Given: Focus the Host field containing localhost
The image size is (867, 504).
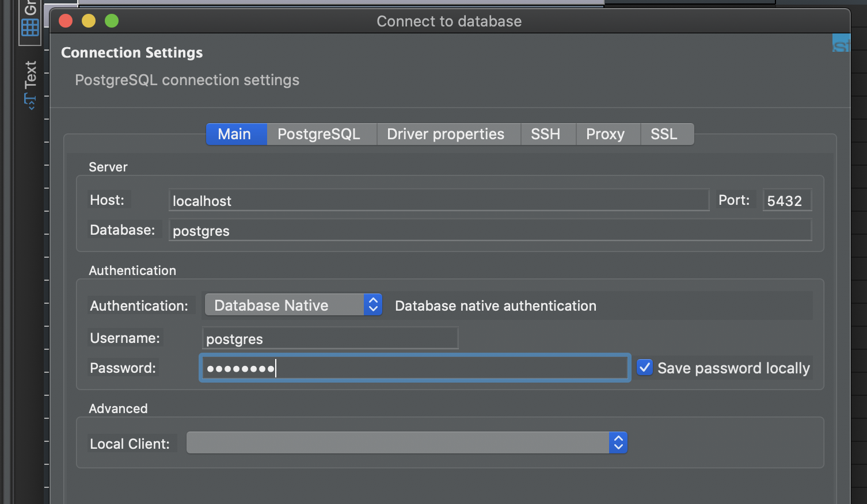Looking at the screenshot, I should 439,200.
